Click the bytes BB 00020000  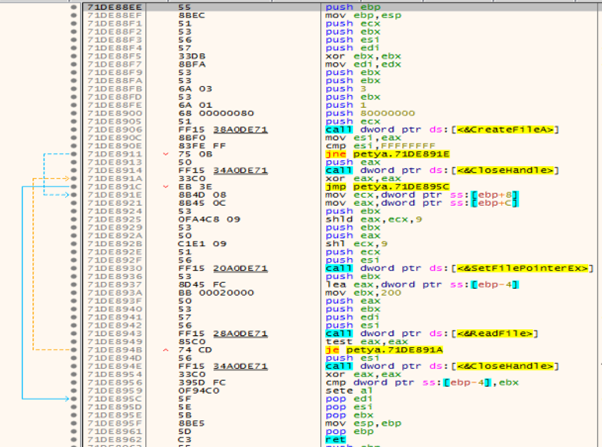[216, 293]
